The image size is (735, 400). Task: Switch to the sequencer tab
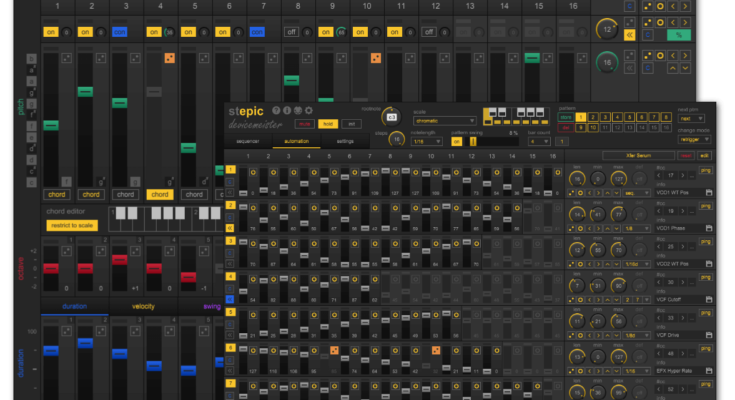247,142
